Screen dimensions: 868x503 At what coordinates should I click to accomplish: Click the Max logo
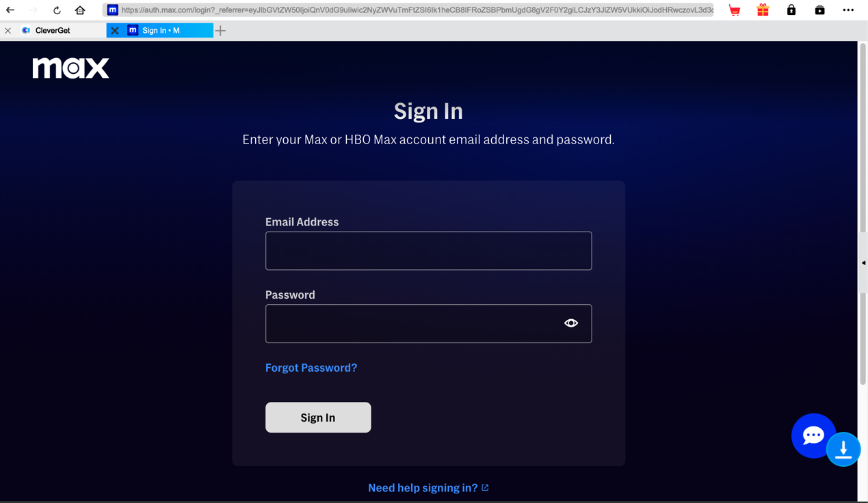pyautogui.click(x=71, y=68)
